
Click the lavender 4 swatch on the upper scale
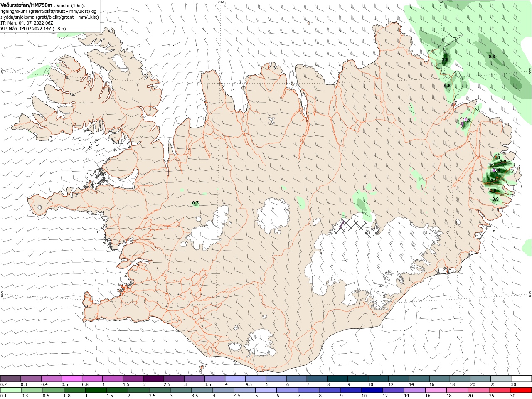(x=235, y=379)
